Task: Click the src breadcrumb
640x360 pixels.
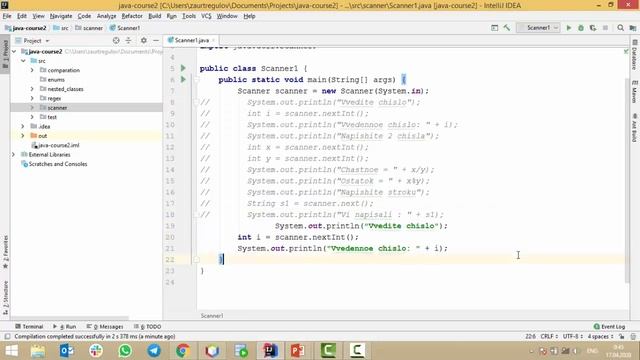Action: point(61,28)
